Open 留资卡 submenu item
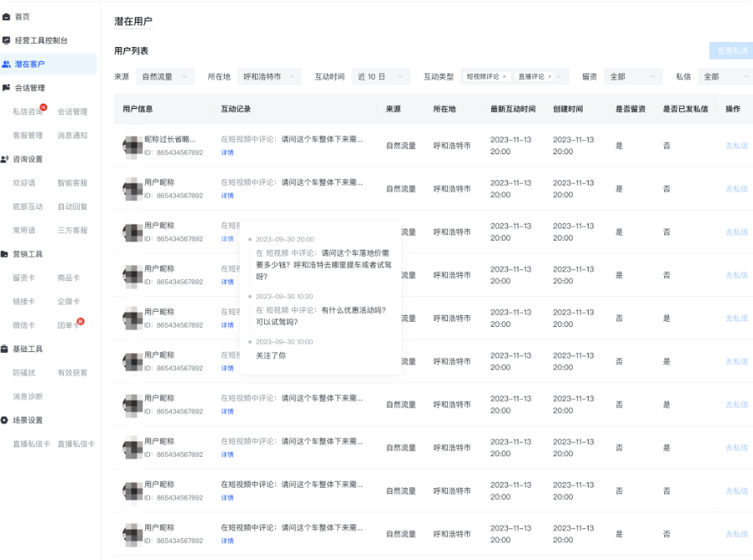753x560 pixels. tap(24, 277)
